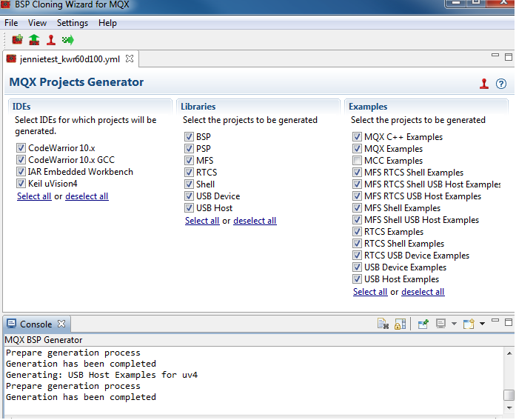The width and height of the screenshot is (516, 420).
Task: Select the Console tab
Action: click(x=36, y=324)
